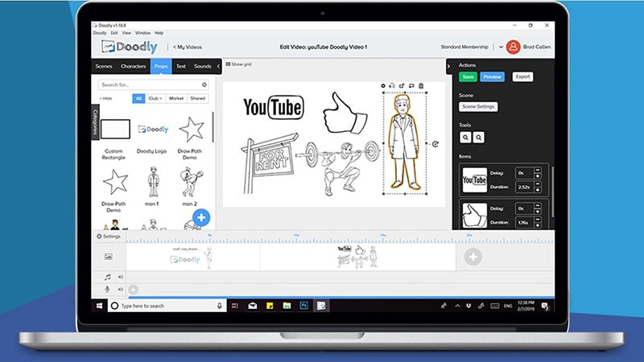Expand the Categories side tab
The width and height of the screenshot is (644, 362).
pyautogui.click(x=95, y=122)
